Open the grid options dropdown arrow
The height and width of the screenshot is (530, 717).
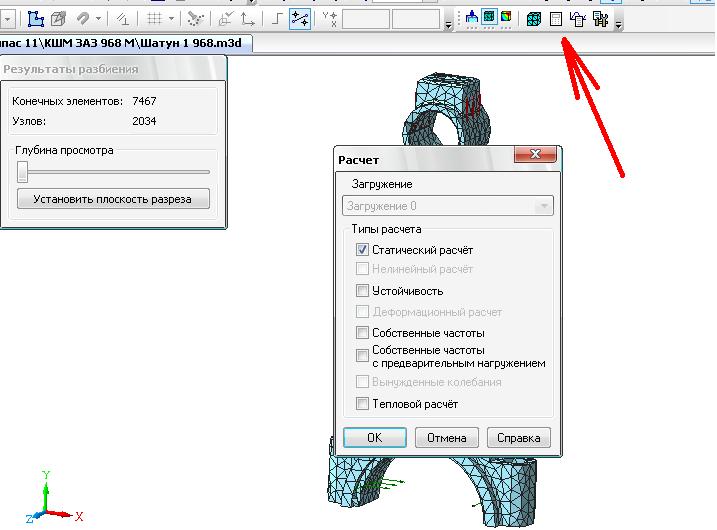(x=171, y=19)
